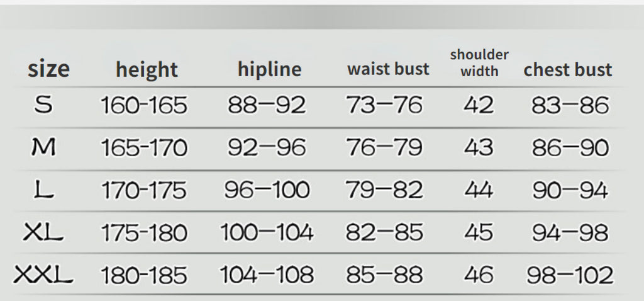Select the L size row label

[43, 190]
